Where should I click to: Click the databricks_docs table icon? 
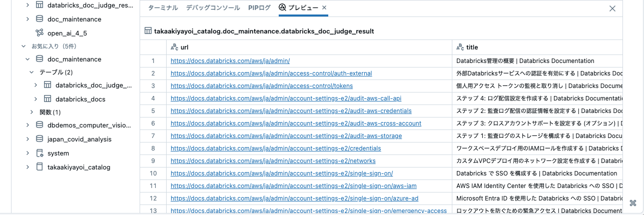pyautogui.click(x=48, y=99)
